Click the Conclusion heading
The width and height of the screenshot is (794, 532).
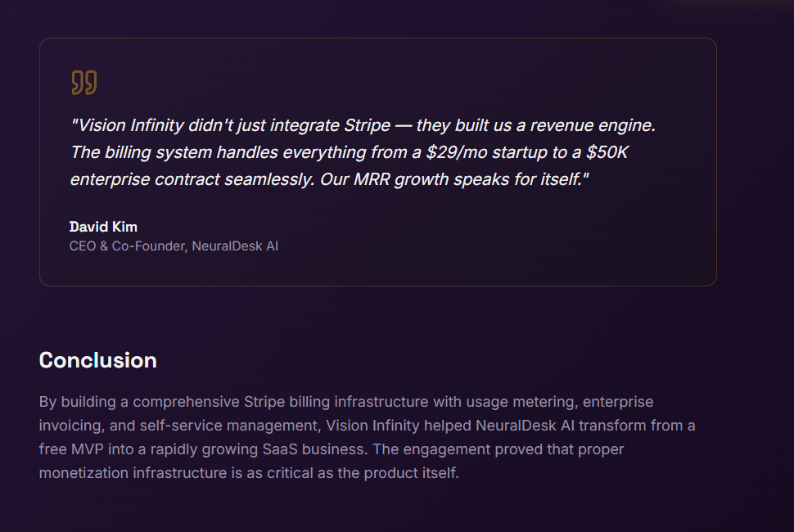coord(97,360)
